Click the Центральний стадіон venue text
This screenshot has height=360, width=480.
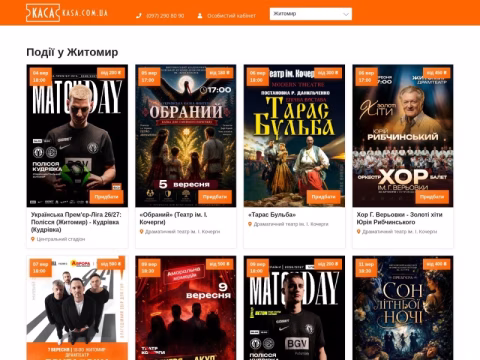click(x=61, y=239)
